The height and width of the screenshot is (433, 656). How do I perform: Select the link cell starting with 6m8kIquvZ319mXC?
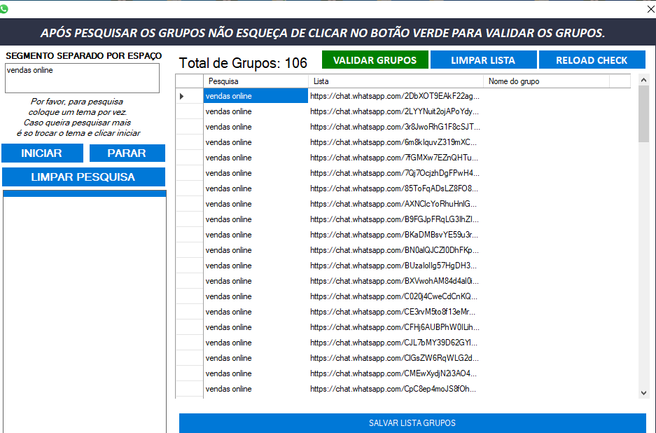pyautogui.click(x=395, y=142)
